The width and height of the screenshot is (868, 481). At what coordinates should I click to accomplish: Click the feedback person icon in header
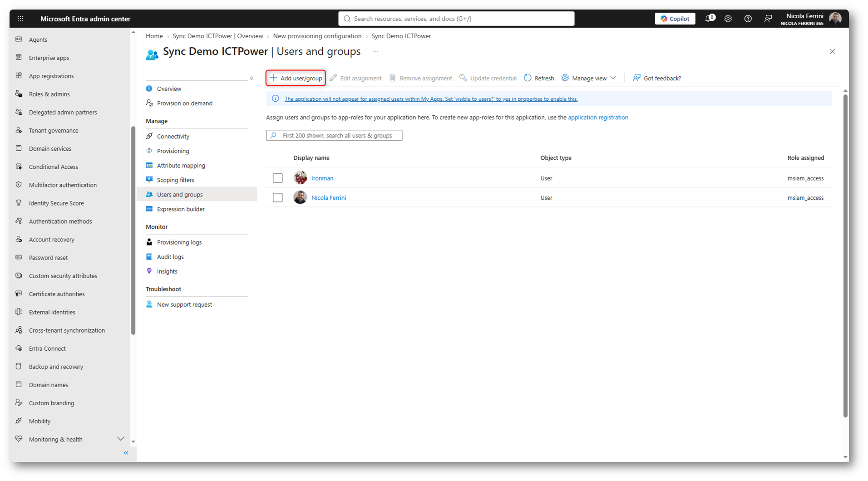click(x=768, y=19)
